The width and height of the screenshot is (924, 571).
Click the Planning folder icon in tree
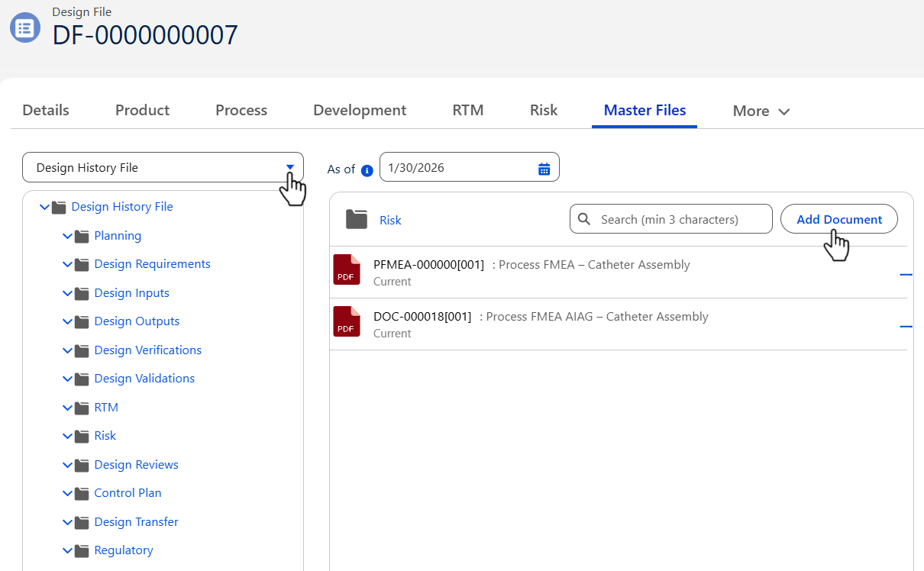pyautogui.click(x=82, y=236)
